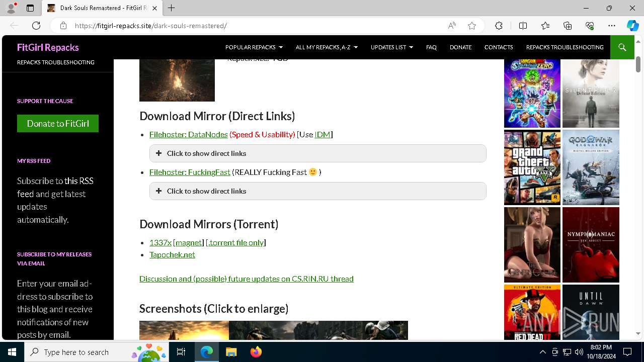Image resolution: width=644 pixels, height=362 pixels.
Task: Open Silent Hill 2 Deluxe Edition cover
Action: coord(591,94)
